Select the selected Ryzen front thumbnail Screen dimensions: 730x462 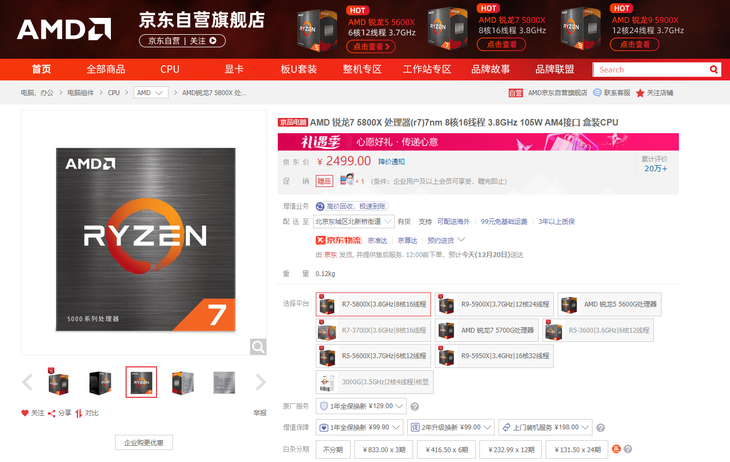[141, 382]
